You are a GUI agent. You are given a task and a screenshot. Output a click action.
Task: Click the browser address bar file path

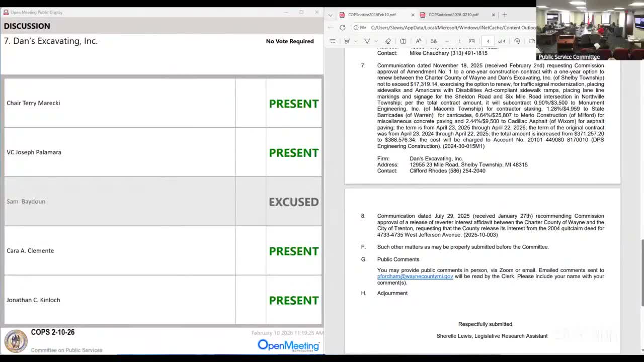tap(453, 28)
